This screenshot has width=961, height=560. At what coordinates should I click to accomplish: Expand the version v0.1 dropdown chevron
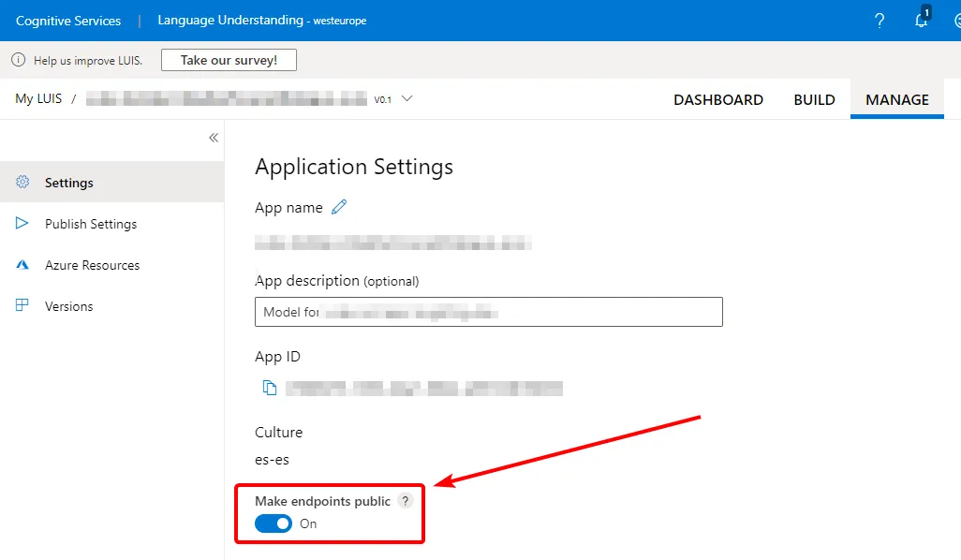[407, 98]
